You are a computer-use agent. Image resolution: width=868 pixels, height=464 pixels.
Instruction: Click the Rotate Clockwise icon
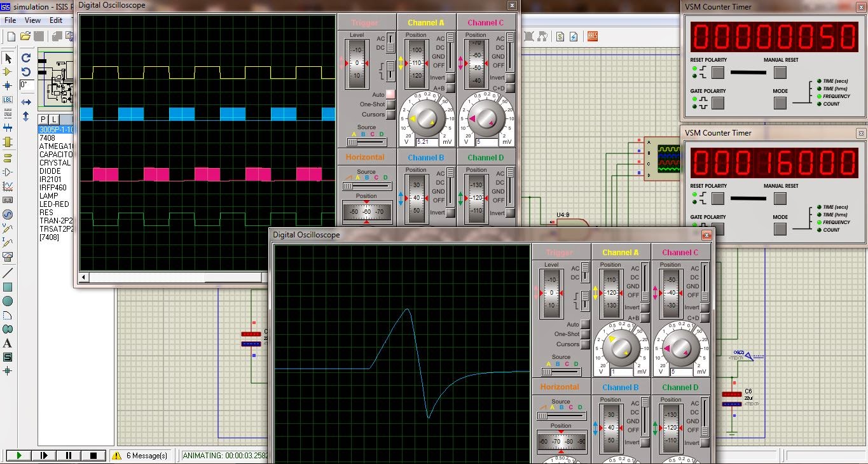pyautogui.click(x=26, y=58)
